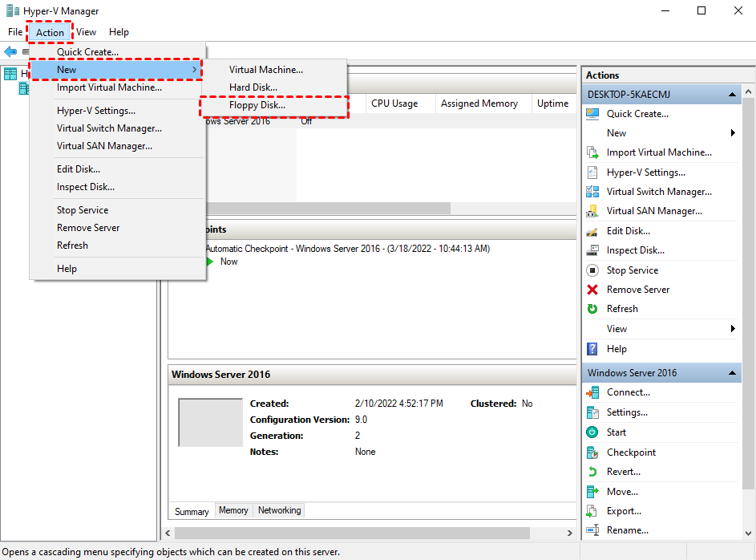Click virtual machine preview thumbnail
The width and height of the screenshot is (756, 560).
coord(210,423)
